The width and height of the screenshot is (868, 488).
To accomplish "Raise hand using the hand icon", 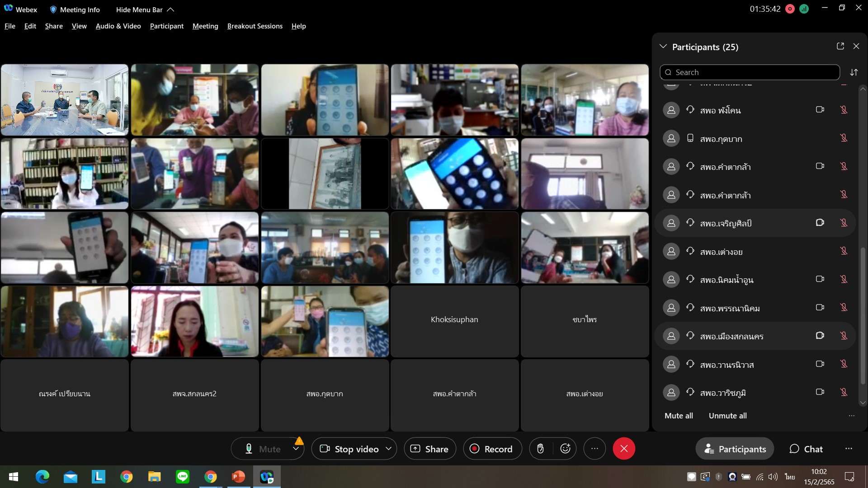I will click(x=540, y=449).
